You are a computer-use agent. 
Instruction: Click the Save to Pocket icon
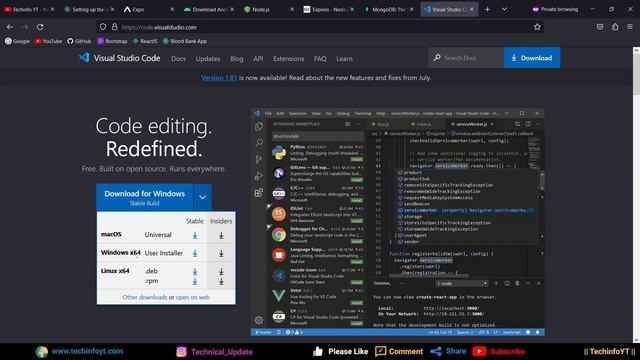coord(600,27)
